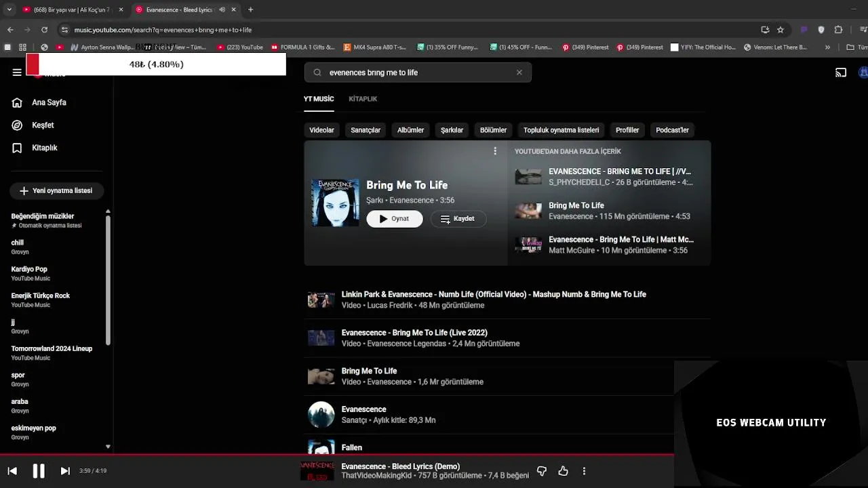868x488 pixels.
Task: Pause the current song
Action: point(39,471)
